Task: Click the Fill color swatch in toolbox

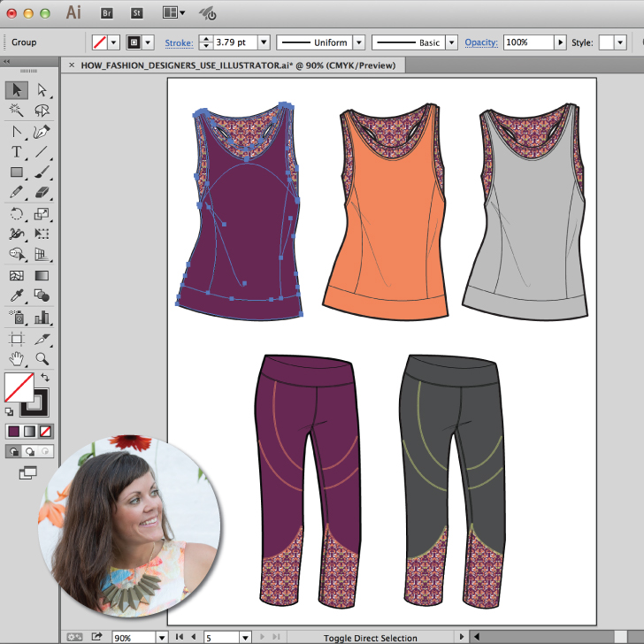Action: click(x=19, y=387)
